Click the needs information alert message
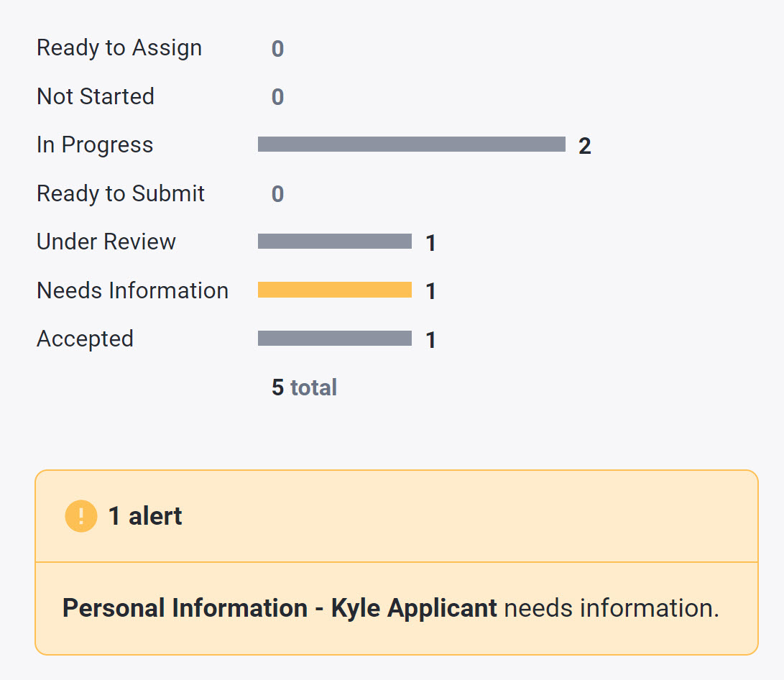The image size is (784, 680). 611,608
